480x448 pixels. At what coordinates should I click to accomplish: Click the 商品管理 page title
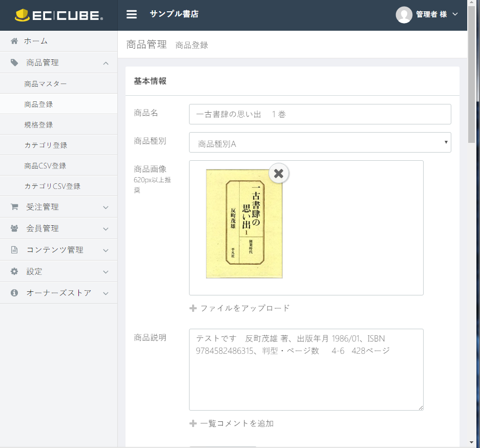coord(147,45)
